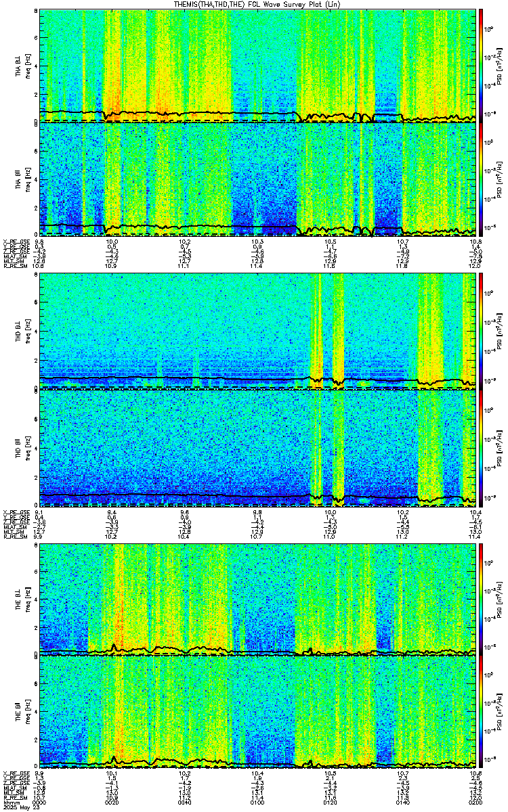Screen dimensions: 508x812
Task: Click the 'THD BL freq [Hz]' axis label
Action: [23, 331]
